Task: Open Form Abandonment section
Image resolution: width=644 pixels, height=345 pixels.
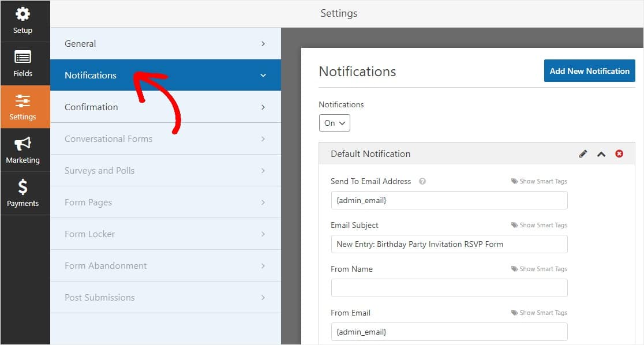Action: coord(166,266)
